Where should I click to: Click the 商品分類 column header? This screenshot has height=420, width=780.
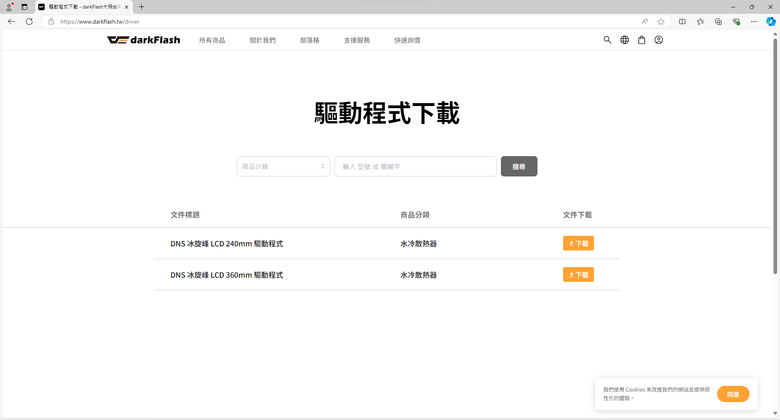pyautogui.click(x=415, y=215)
